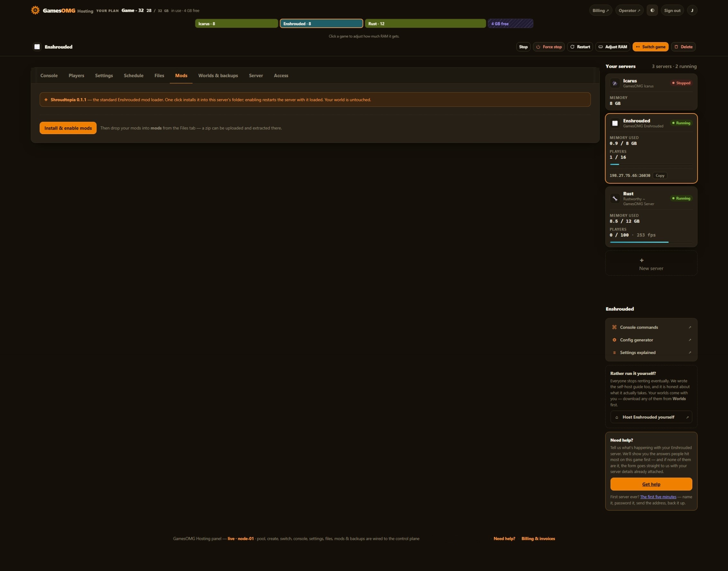Click the Adjust RAM button
Screen dimensions: 728x571
[x=613, y=47]
